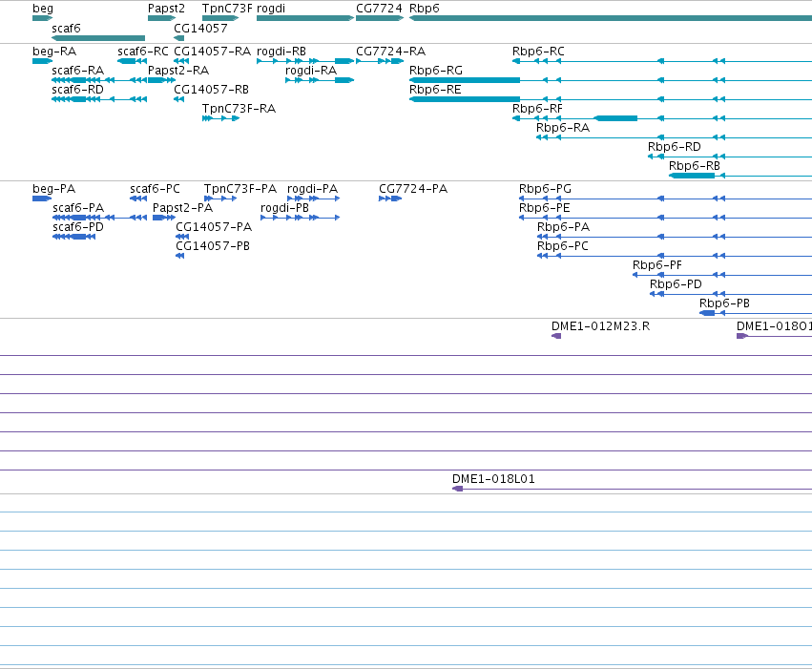
Task: Select the Papst2-RA transcript
Action: pyautogui.click(x=161, y=80)
